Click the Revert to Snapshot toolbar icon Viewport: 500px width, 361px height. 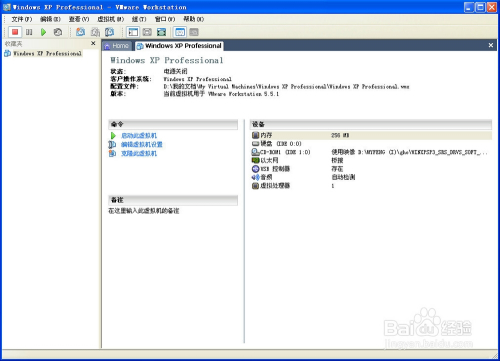click(95, 32)
